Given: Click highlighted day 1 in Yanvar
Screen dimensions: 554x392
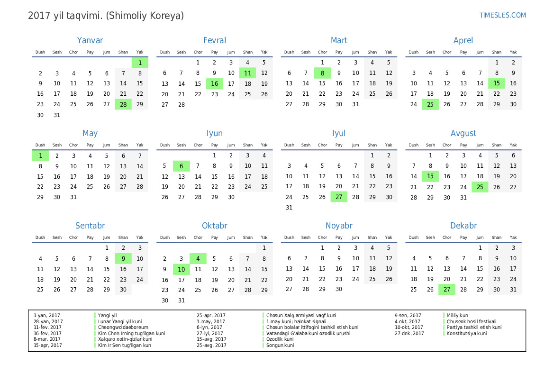Looking at the screenshot, I should (140, 63).
